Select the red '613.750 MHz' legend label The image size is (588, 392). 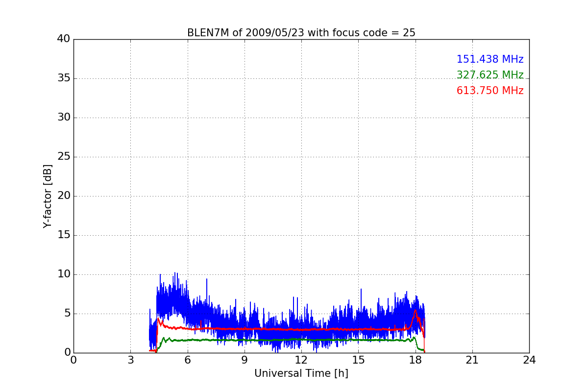(490, 91)
